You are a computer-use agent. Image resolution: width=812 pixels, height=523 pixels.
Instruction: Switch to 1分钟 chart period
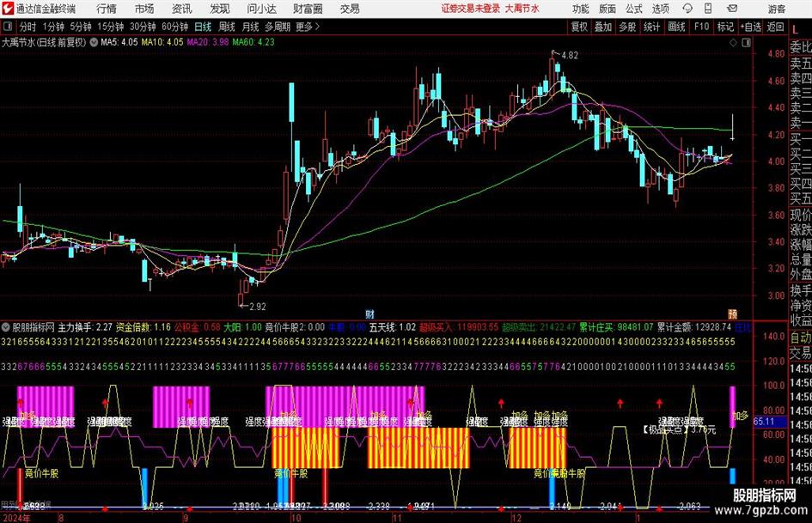[53, 27]
